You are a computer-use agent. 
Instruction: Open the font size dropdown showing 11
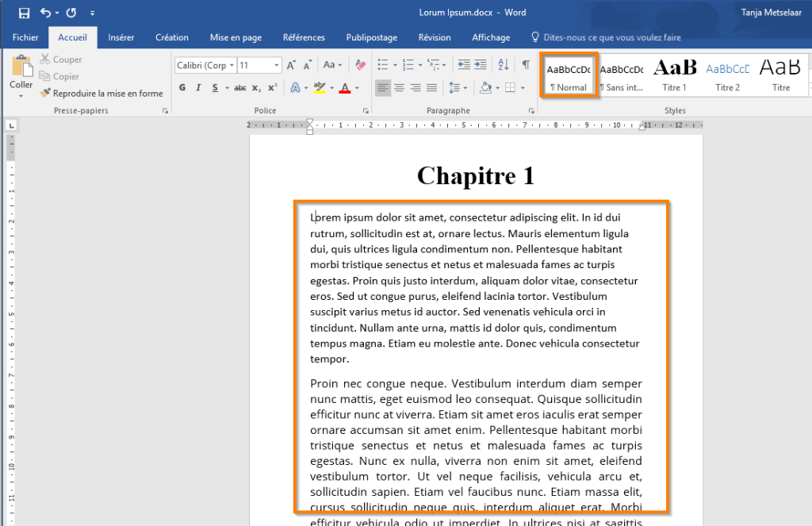click(x=277, y=65)
